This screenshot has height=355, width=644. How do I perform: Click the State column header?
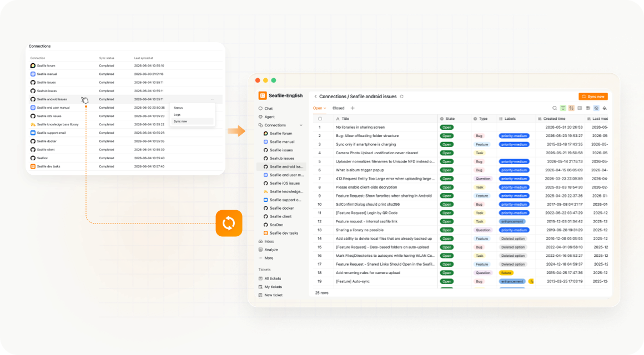point(454,119)
